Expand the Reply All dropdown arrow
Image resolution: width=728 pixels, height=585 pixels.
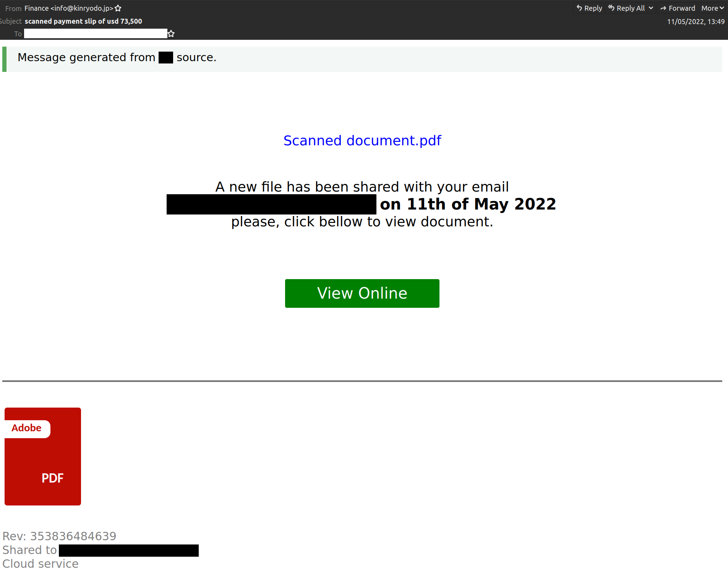coord(651,8)
